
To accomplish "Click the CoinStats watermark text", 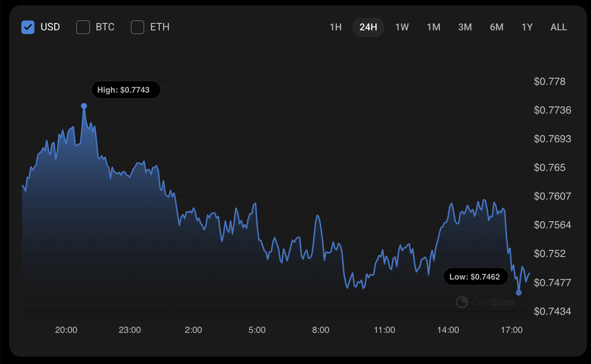I will click(493, 303).
